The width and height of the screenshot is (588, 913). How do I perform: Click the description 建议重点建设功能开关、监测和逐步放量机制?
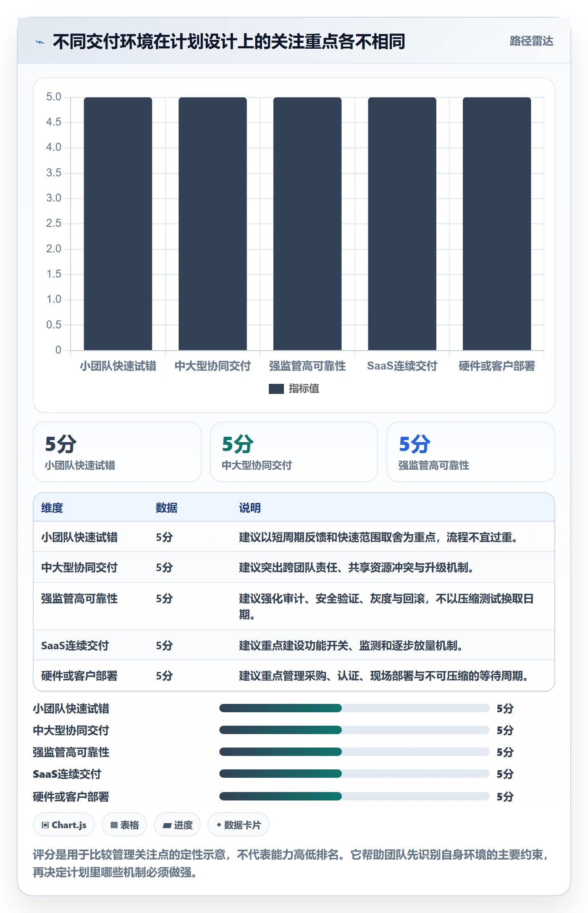pyautogui.click(x=351, y=646)
